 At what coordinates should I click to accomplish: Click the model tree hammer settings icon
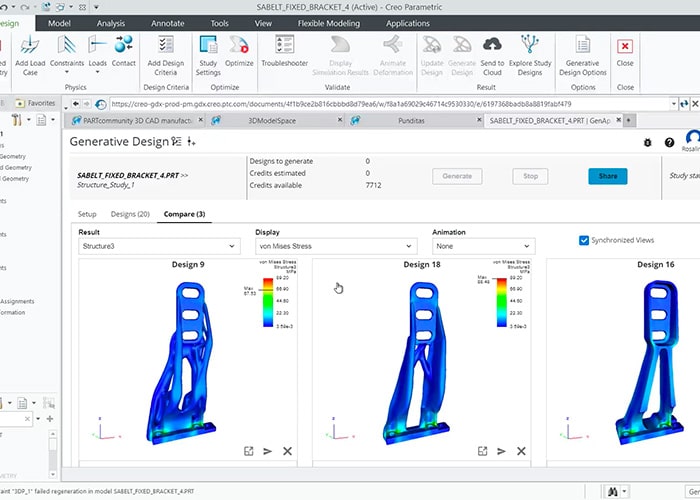tap(17, 120)
